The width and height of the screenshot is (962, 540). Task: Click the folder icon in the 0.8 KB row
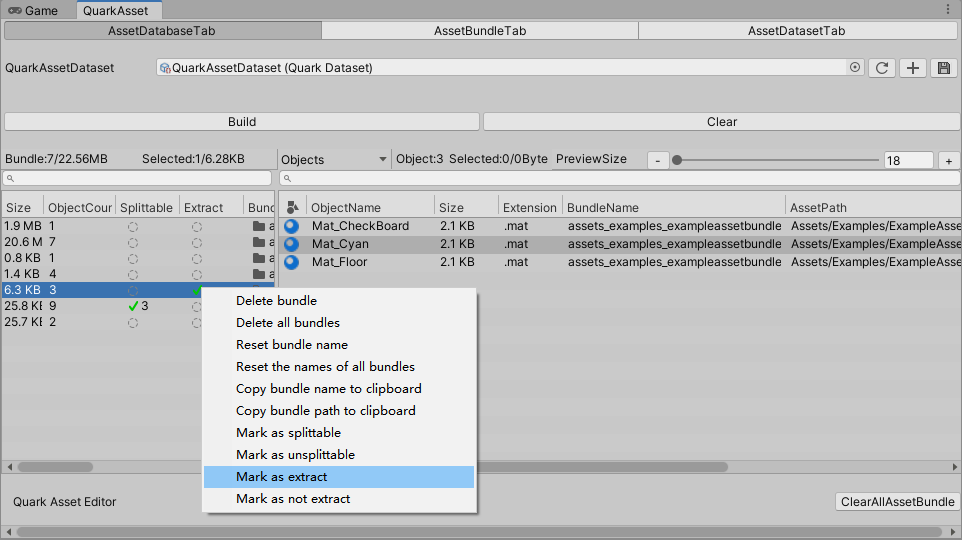[259, 258]
